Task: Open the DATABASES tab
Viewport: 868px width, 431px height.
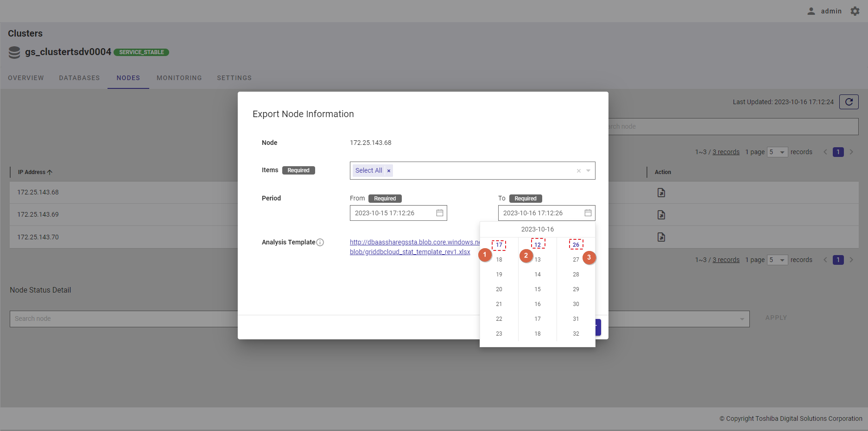Action: pyautogui.click(x=79, y=78)
